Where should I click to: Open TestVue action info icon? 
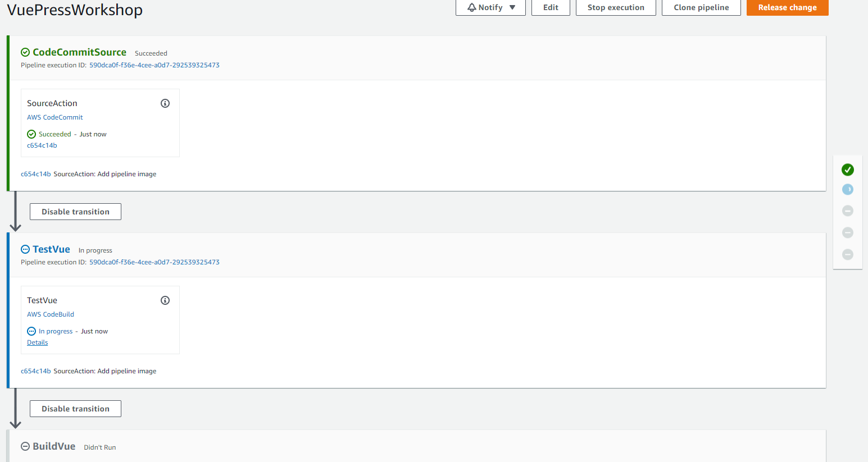coord(165,300)
